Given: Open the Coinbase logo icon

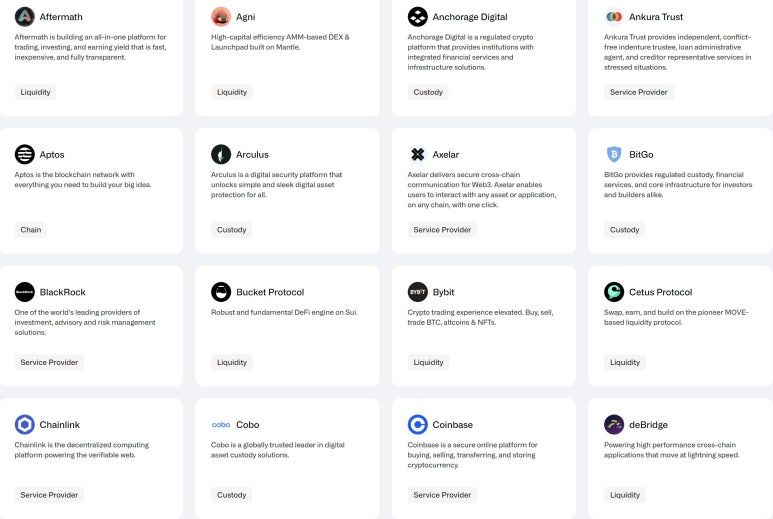Looking at the screenshot, I should click(418, 424).
